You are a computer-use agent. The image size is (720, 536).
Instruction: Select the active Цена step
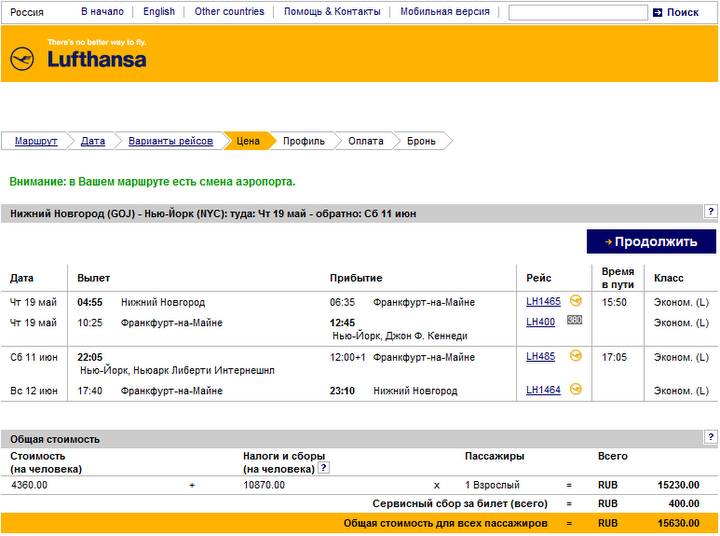tap(248, 141)
